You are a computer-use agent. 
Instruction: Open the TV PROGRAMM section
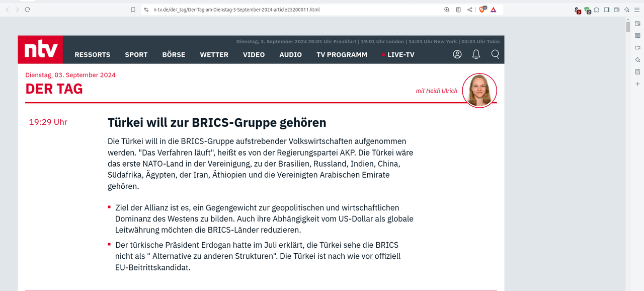pos(342,54)
